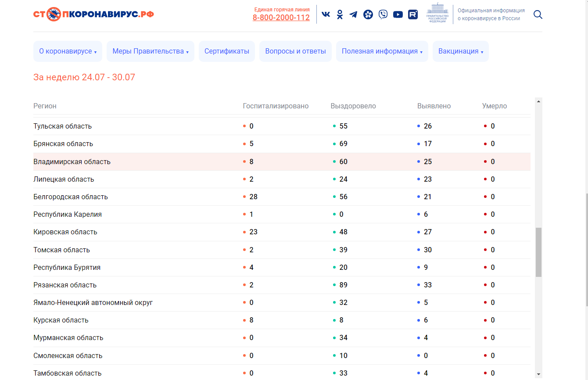The width and height of the screenshot is (588, 380).
Task: Expand the О коронавирусе dropdown menu
Action: 68,51
